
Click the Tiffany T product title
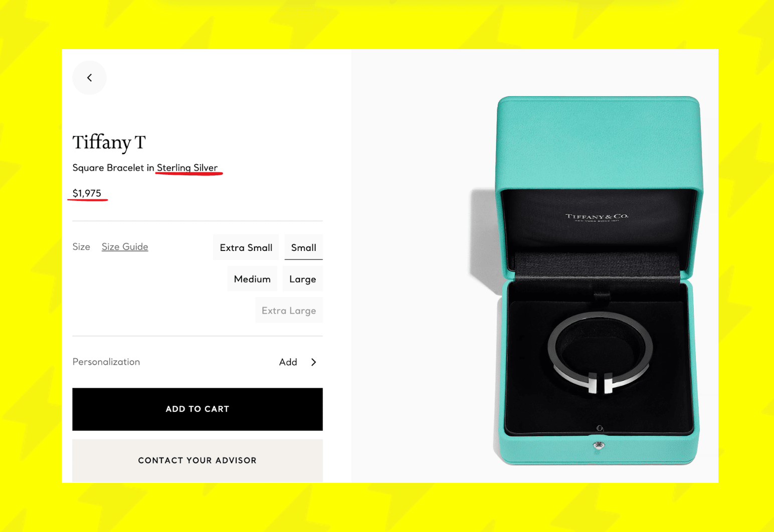click(109, 143)
